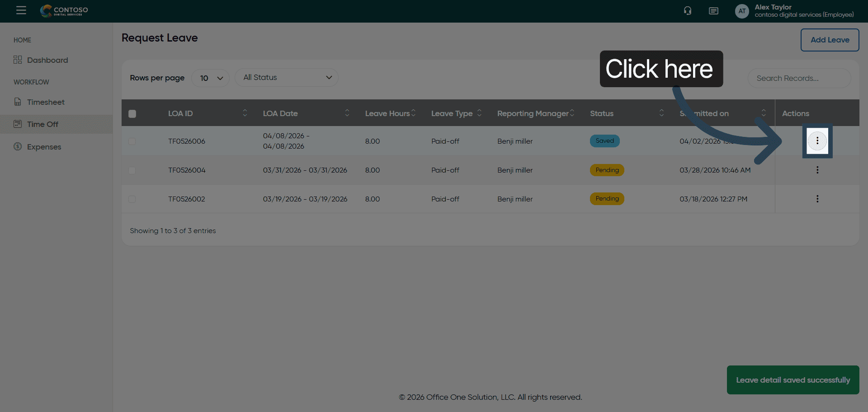Open actions menu for TF0526006
The width and height of the screenshot is (868, 412).
(817, 141)
